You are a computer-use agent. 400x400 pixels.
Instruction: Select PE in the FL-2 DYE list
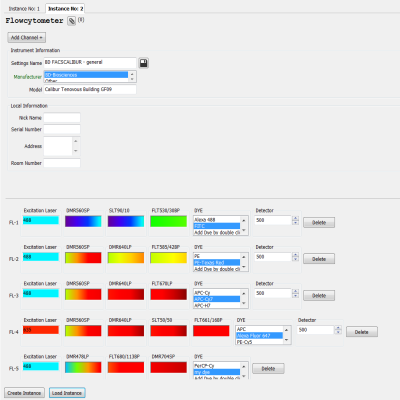pos(217,256)
